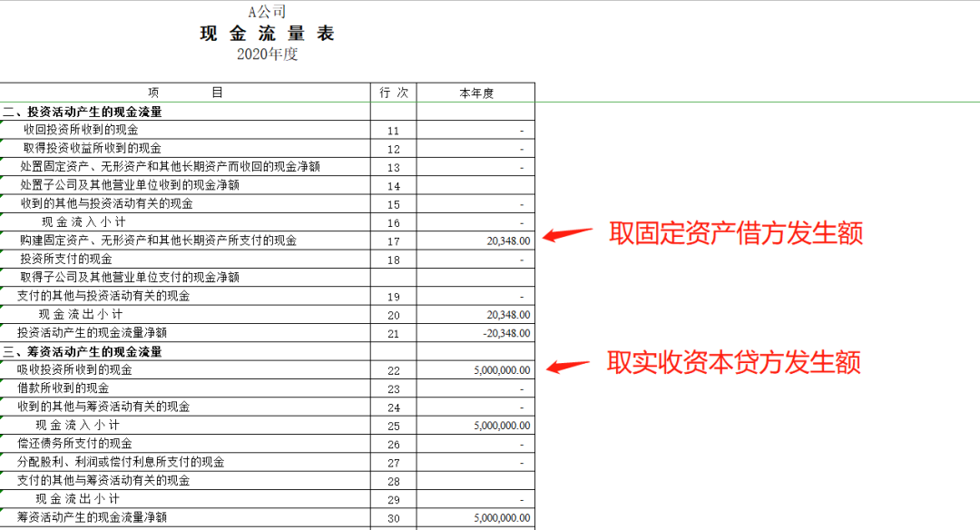Click the value 20,348.00 in row 17
This screenshot has height=530, width=980.
508,240
